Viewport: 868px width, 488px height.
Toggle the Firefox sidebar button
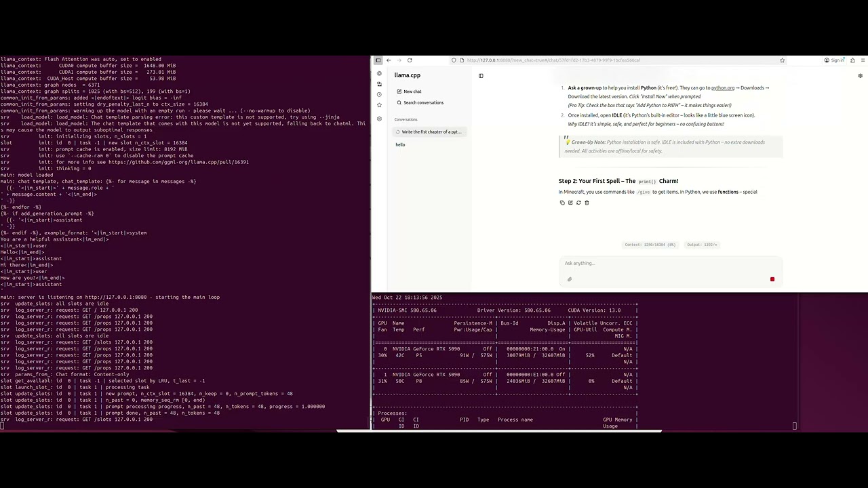378,60
